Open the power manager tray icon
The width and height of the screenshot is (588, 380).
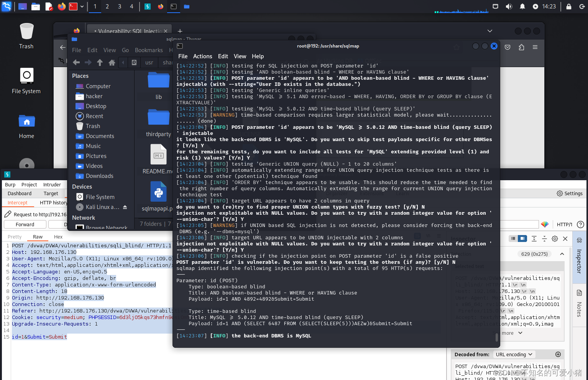click(x=535, y=7)
